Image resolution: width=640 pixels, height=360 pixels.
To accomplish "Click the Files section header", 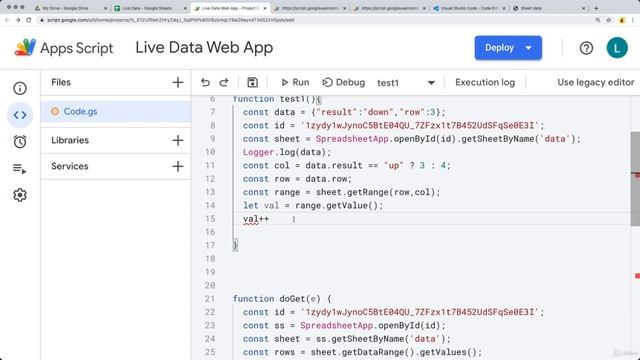I will tap(61, 82).
